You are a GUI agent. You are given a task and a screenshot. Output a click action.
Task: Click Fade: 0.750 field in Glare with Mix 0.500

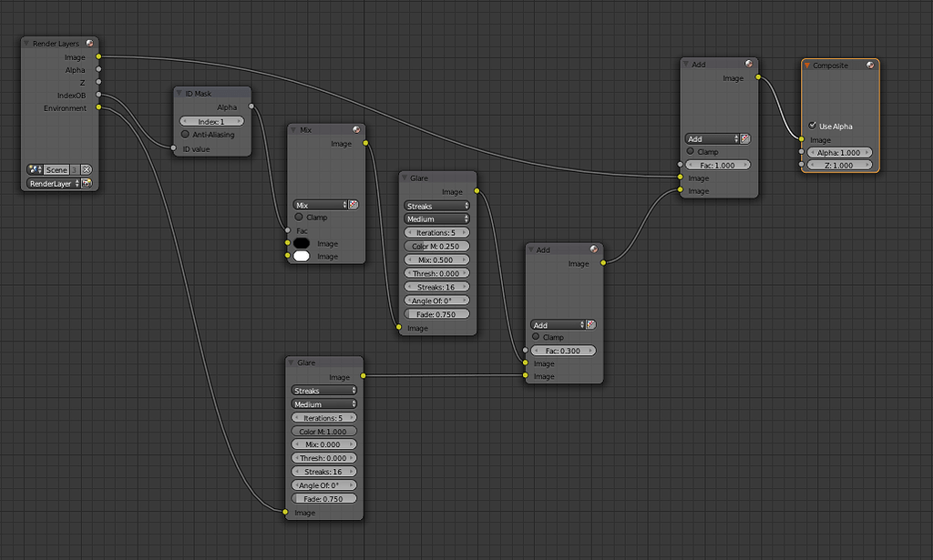pyautogui.click(x=436, y=314)
